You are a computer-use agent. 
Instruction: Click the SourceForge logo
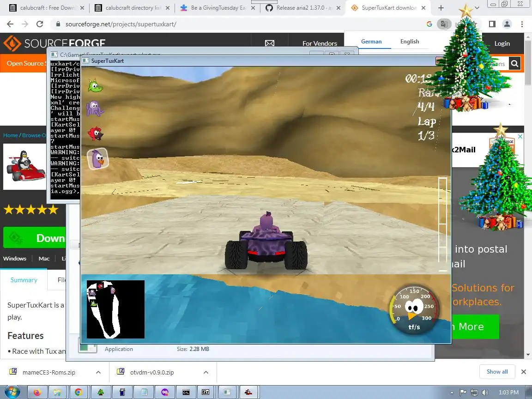(x=54, y=43)
